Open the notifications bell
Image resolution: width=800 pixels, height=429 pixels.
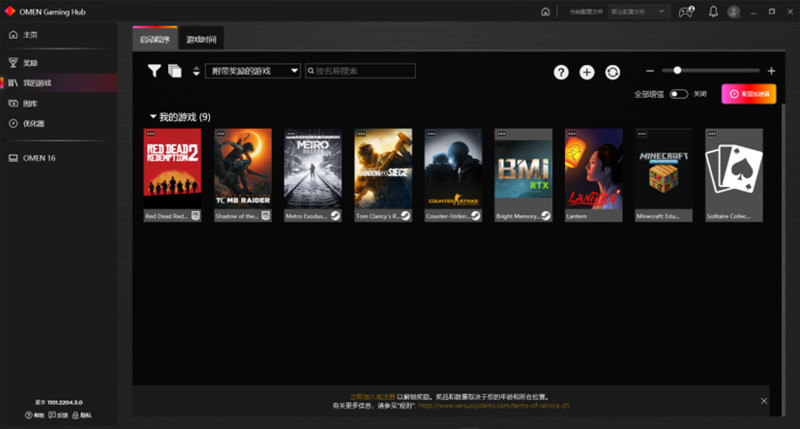click(713, 11)
